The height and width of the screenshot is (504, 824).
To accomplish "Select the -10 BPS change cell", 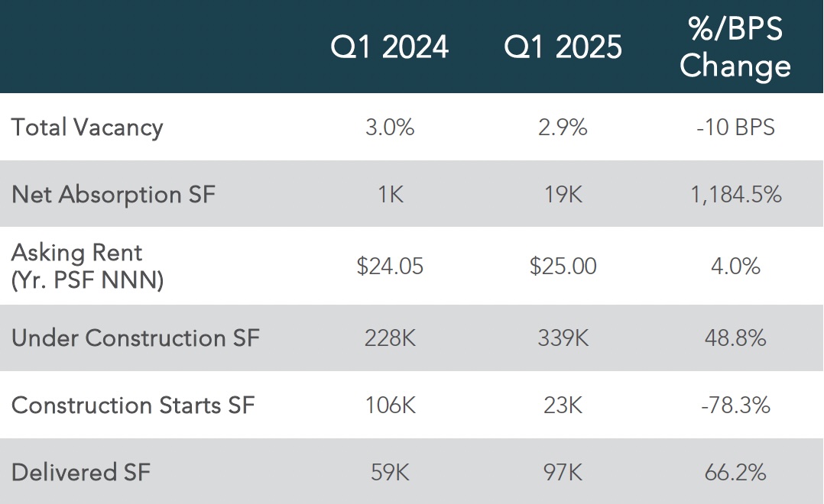I will (735, 128).
